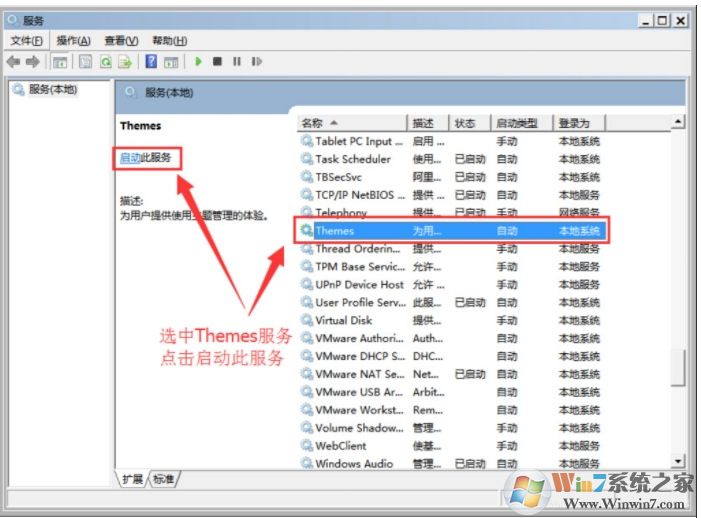Select the VMware DHCP Service row

click(x=450, y=356)
